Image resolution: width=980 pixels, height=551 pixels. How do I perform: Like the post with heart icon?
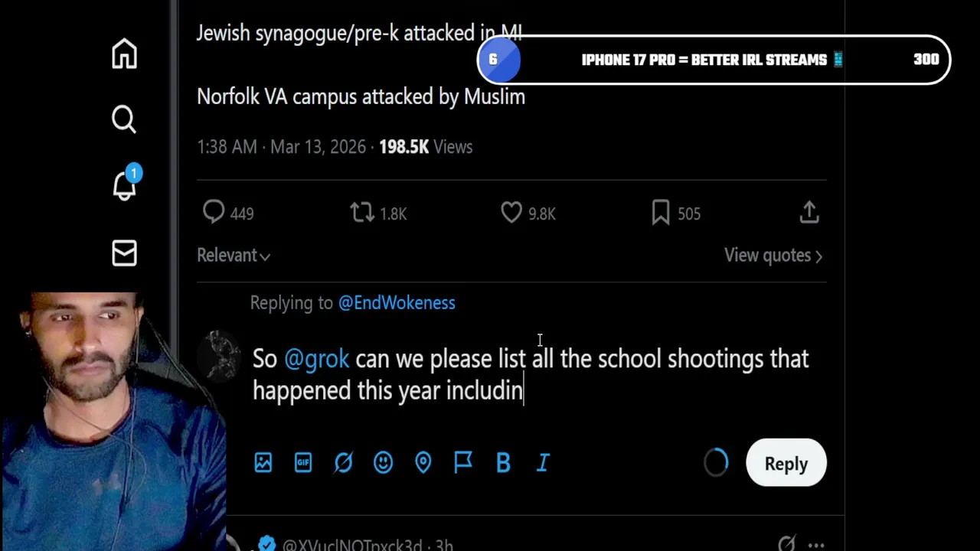click(x=511, y=212)
